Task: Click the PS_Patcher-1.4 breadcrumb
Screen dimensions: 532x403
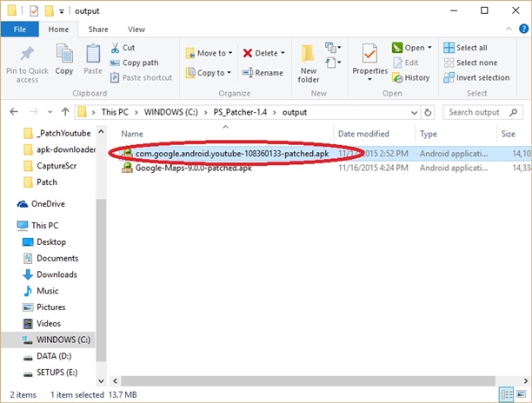Action: (240, 112)
